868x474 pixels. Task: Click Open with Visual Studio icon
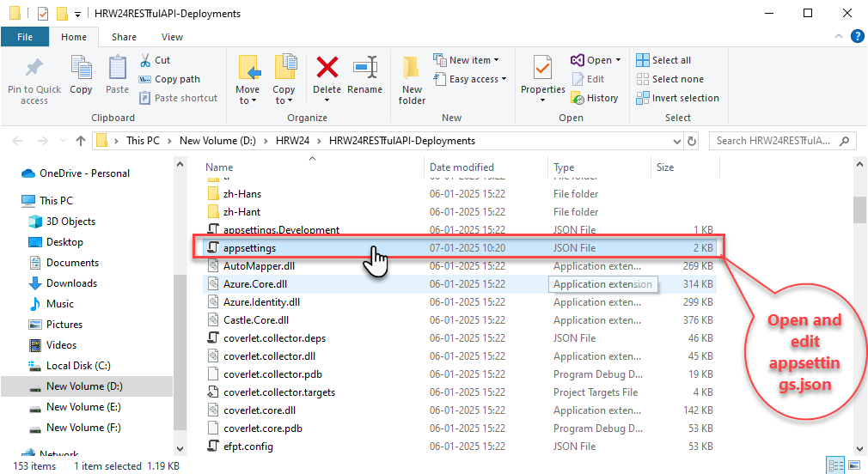pos(578,60)
